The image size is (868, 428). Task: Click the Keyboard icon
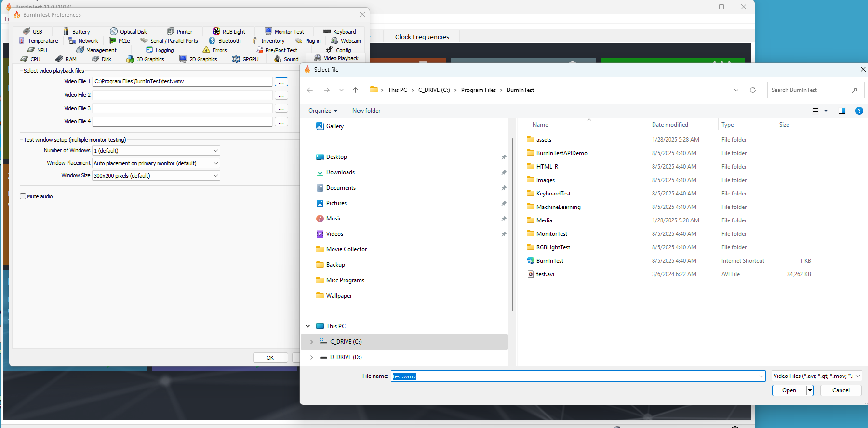[327, 32]
